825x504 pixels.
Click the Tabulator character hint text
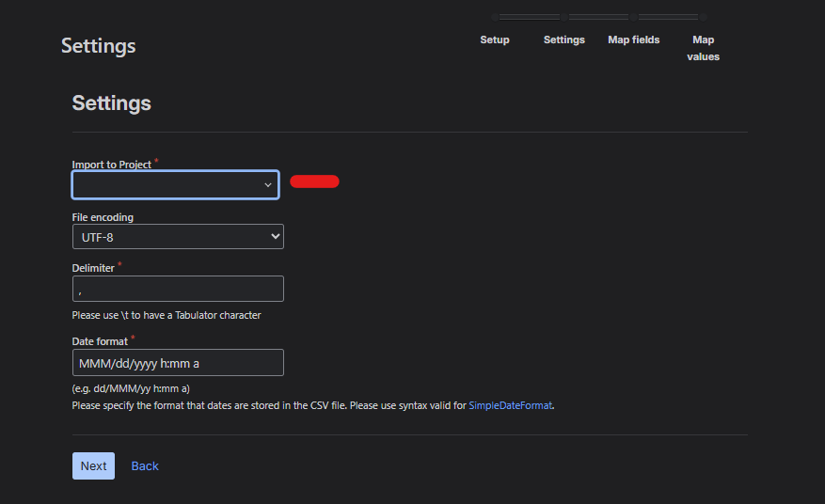tap(167, 315)
